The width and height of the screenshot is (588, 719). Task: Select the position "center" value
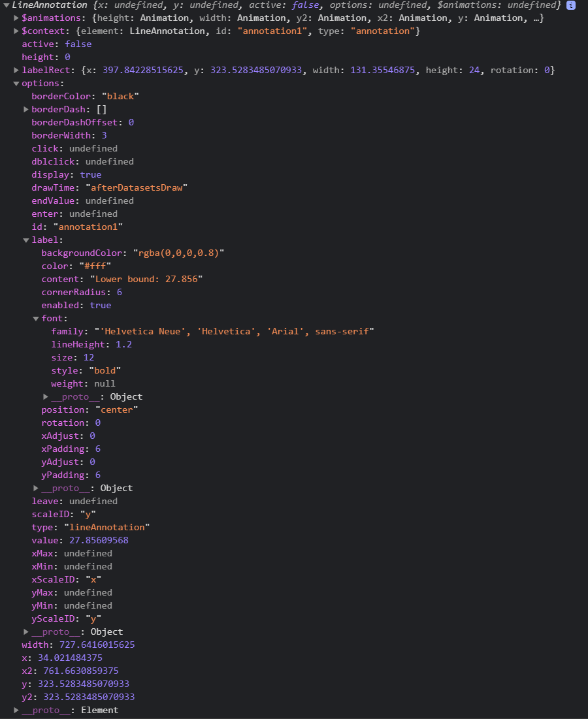click(116, 410)
